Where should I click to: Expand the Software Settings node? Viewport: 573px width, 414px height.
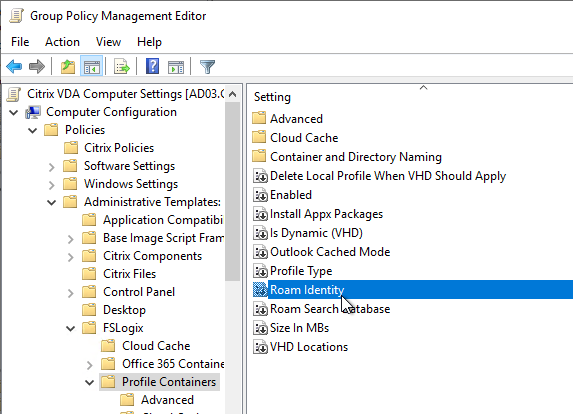[52, 167]
